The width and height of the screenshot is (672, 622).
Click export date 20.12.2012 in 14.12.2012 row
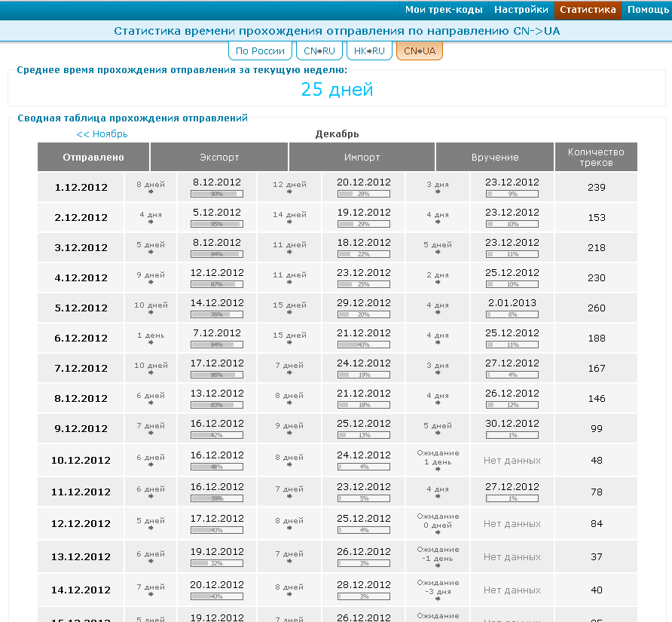217,585
